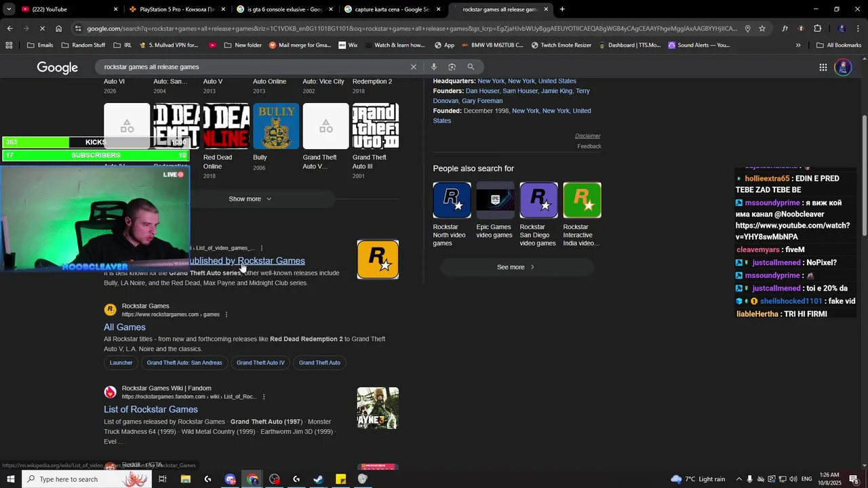Image resolution: width=868 pixels, height=488 pixels.
Task: Click the Feedback link in knowledge panel
Action: point(589,146)
